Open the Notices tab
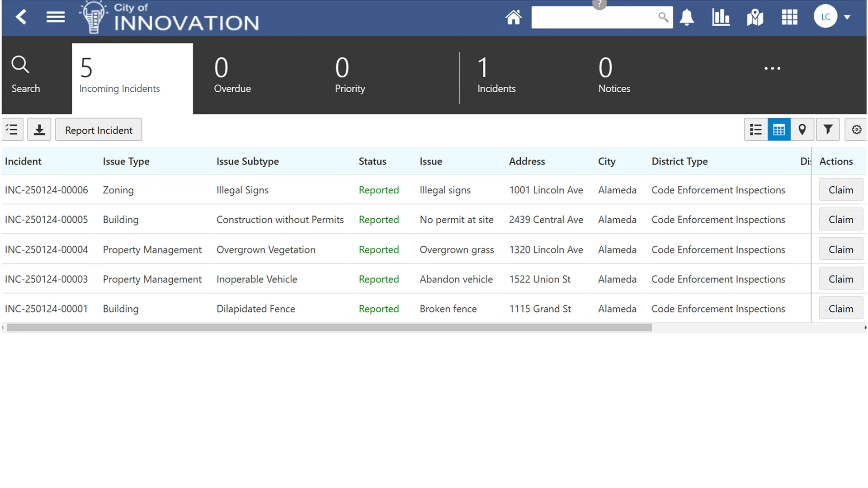This screenshot has width=868, height=488. coord(614,75)
